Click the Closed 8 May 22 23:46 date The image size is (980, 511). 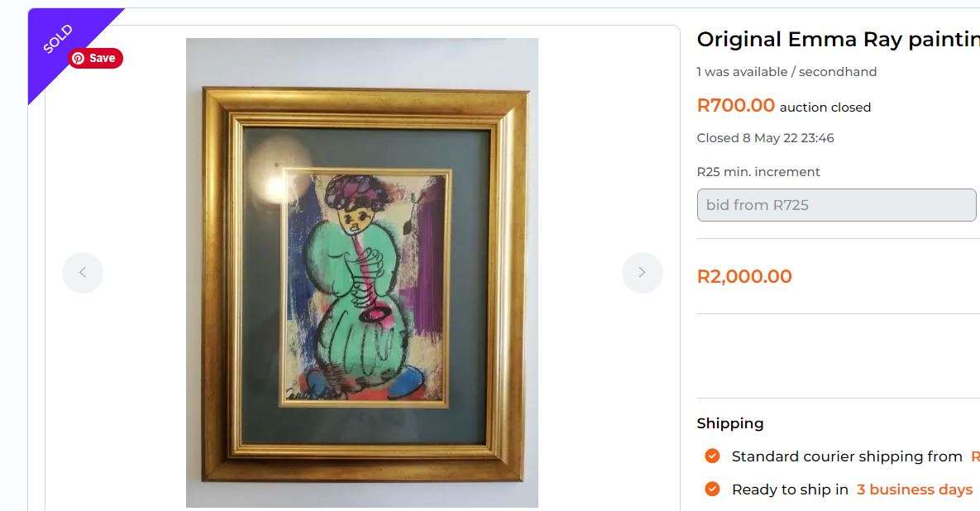tap(765, 137)
